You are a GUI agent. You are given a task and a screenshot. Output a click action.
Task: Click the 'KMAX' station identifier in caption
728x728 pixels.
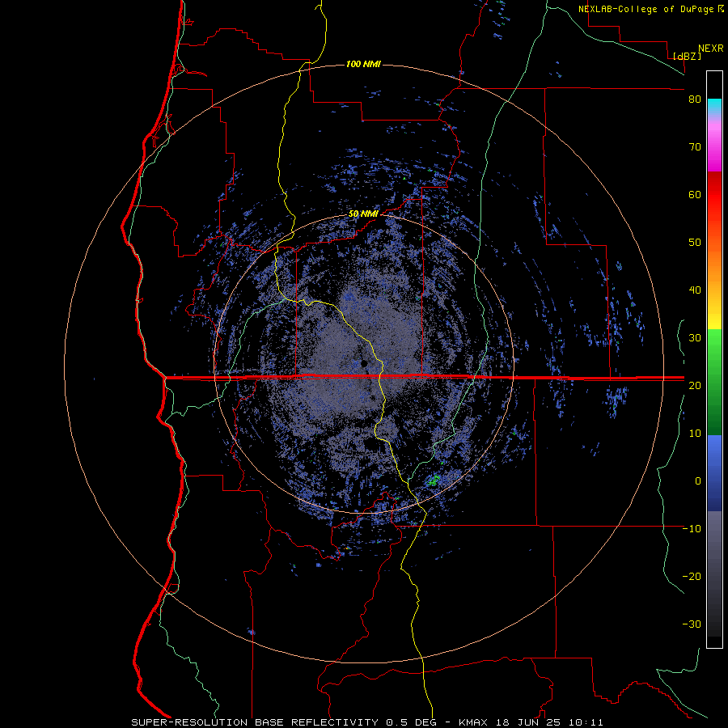coord(474,722)
